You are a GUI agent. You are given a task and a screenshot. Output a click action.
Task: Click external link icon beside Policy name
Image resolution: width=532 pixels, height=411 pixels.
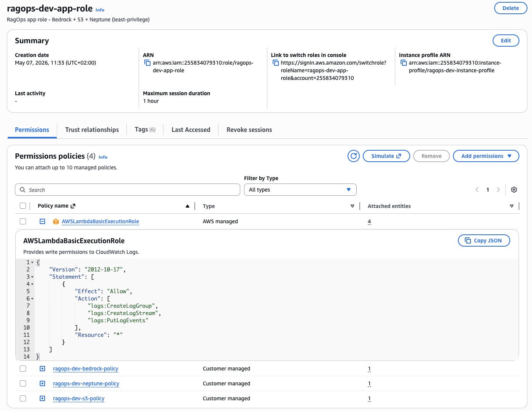73,206
